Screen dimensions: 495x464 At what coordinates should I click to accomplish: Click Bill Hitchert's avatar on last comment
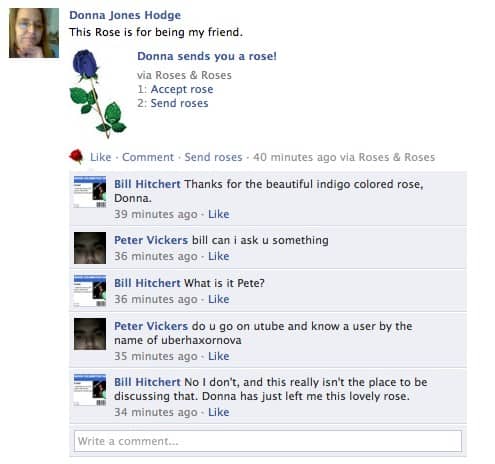90,390
